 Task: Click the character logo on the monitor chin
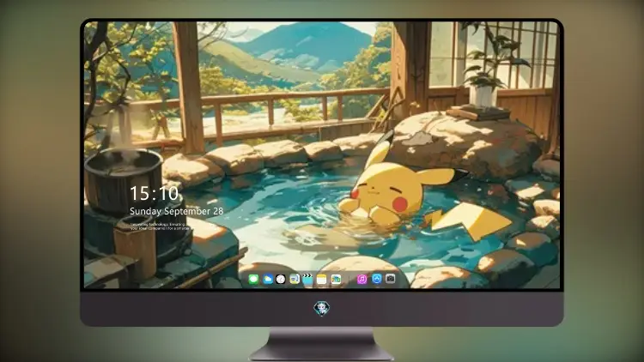322,308
